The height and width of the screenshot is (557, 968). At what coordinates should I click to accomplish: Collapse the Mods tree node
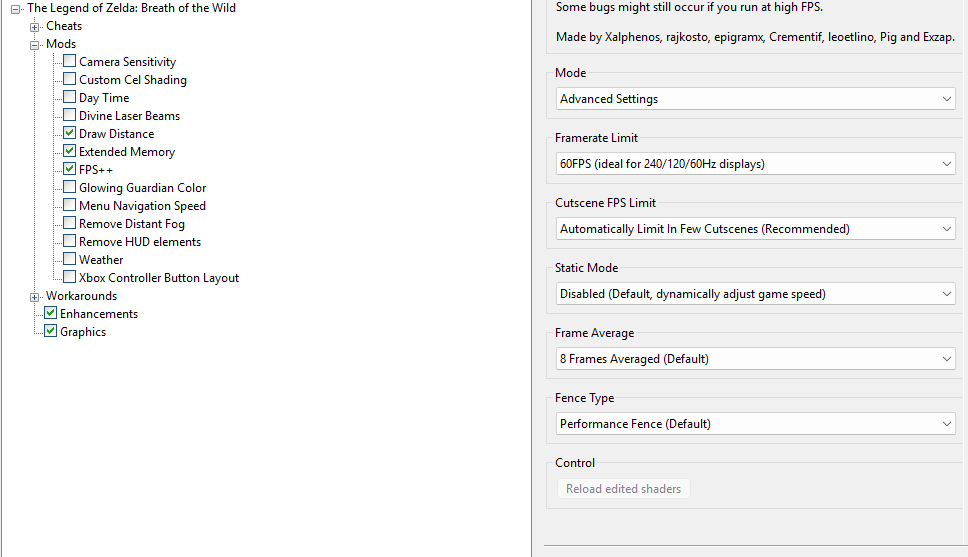tap(35, 45)
